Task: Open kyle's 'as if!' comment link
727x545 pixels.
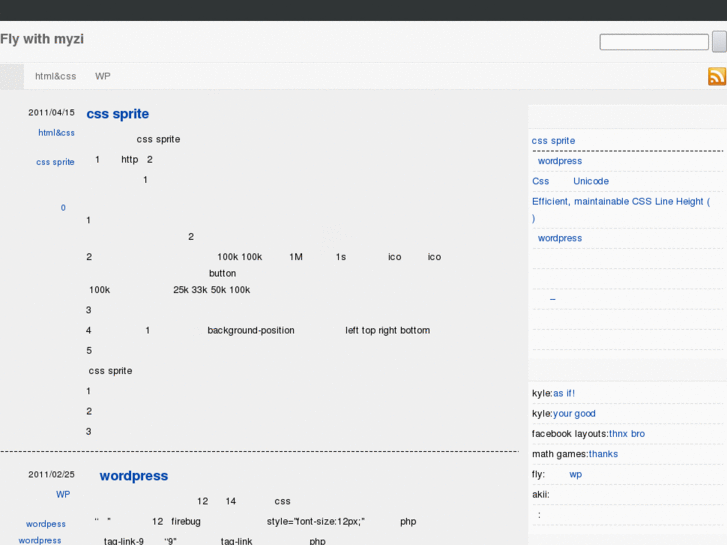Action: click(x=564, y=393)
